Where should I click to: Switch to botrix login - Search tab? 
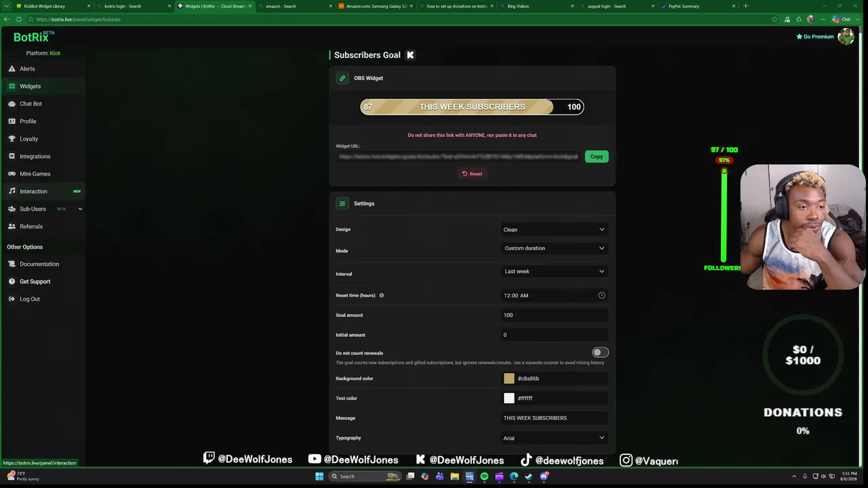tap(135, 6)
